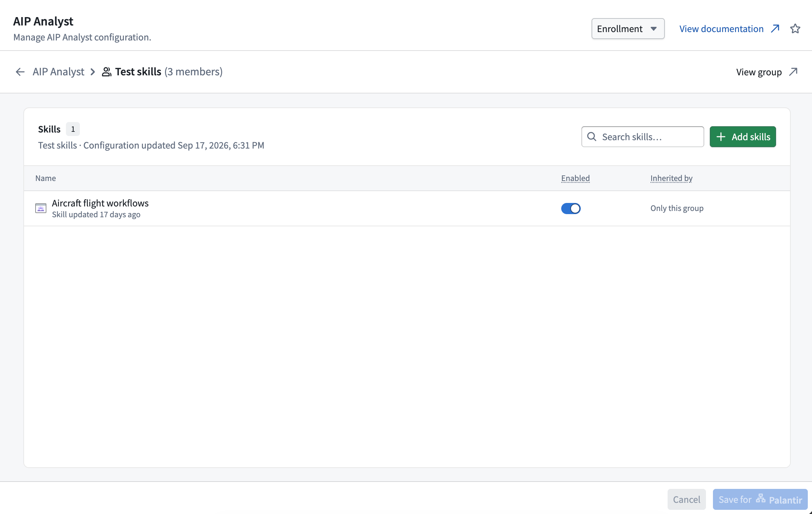
Task: Open View documentation link
Action: (722, 29)
